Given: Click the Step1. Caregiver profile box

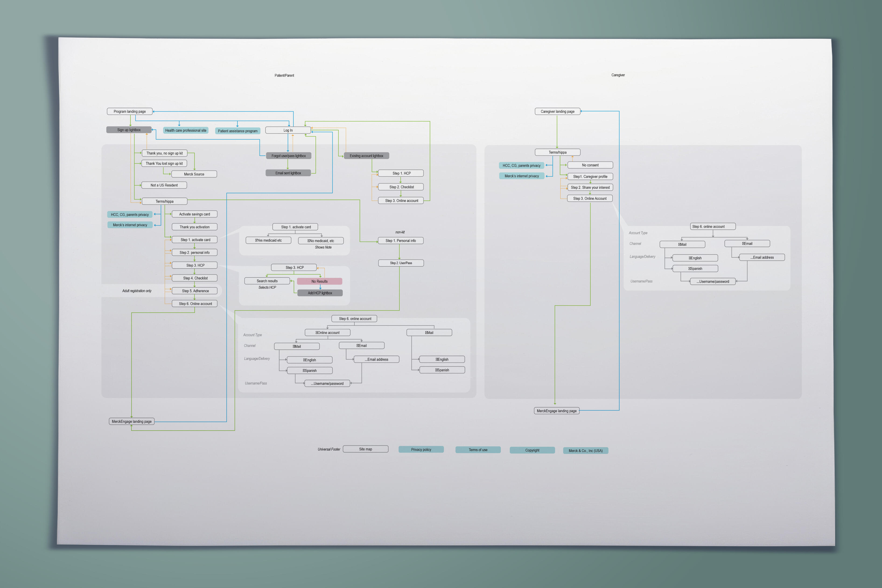Looking at the screenshot, I should coord(590,176).
